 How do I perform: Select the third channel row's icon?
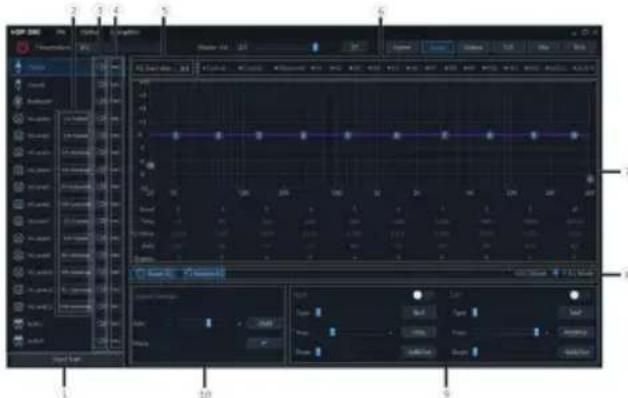(18, 102)
